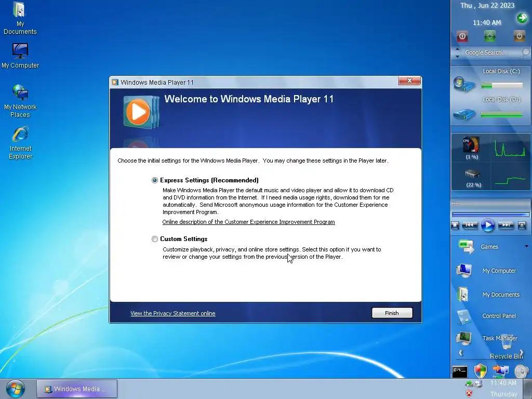Stop playback in the sidebar player
The height and width of the screenshot is (399, 532).
pyautogui.click(x=455, y=225)
